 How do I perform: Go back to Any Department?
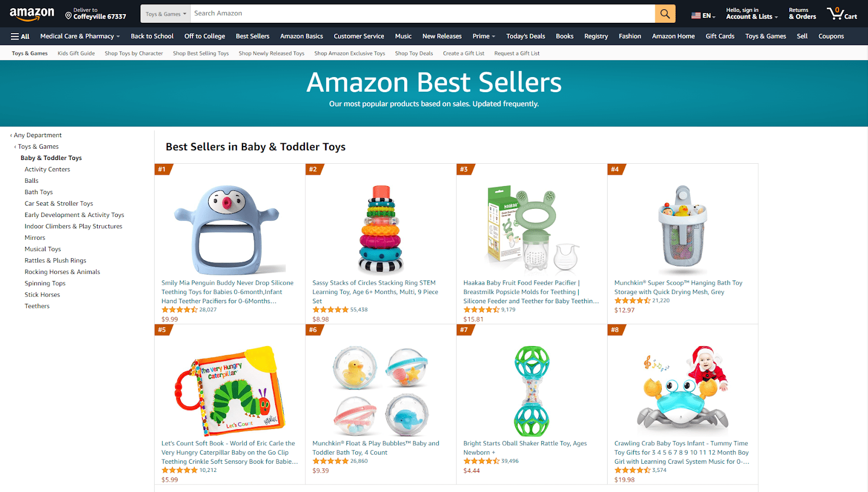pyautogui.click(x=37, y=135)
